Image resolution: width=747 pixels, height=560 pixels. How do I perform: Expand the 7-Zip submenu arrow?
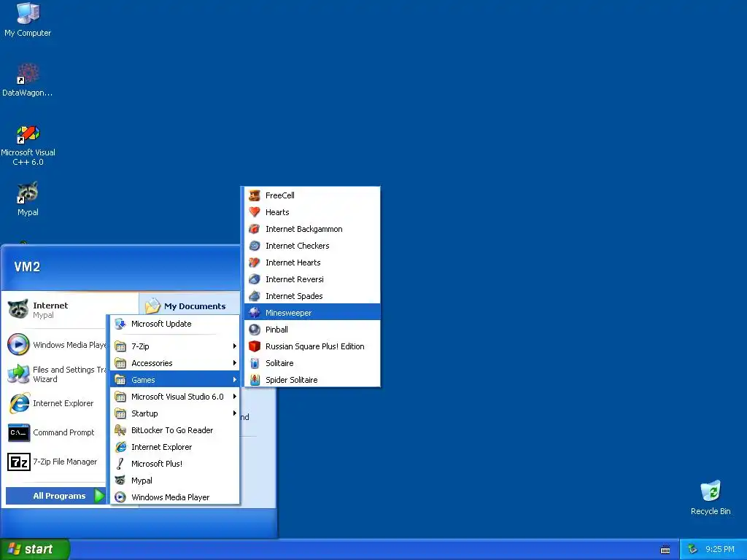[x=234, y=346]
